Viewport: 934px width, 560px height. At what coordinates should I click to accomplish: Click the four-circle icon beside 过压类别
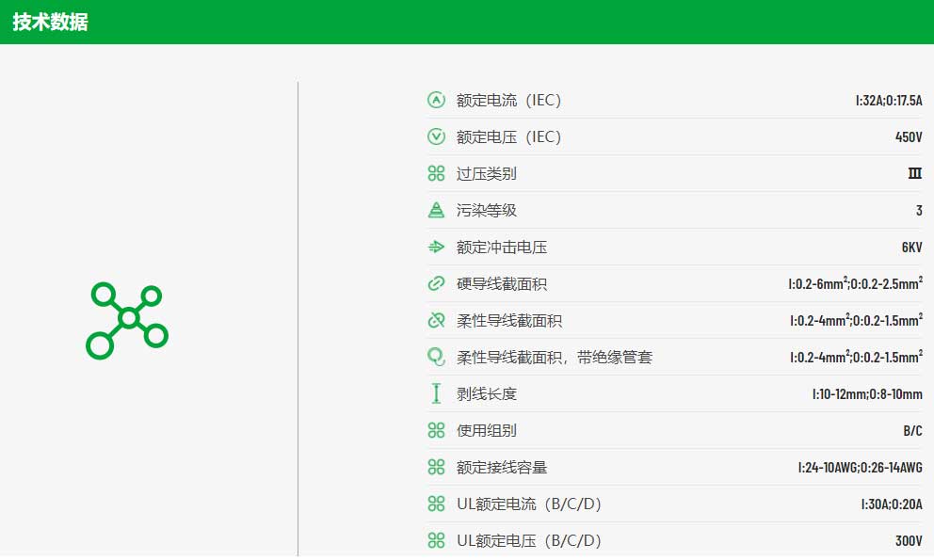pos(436,173)
